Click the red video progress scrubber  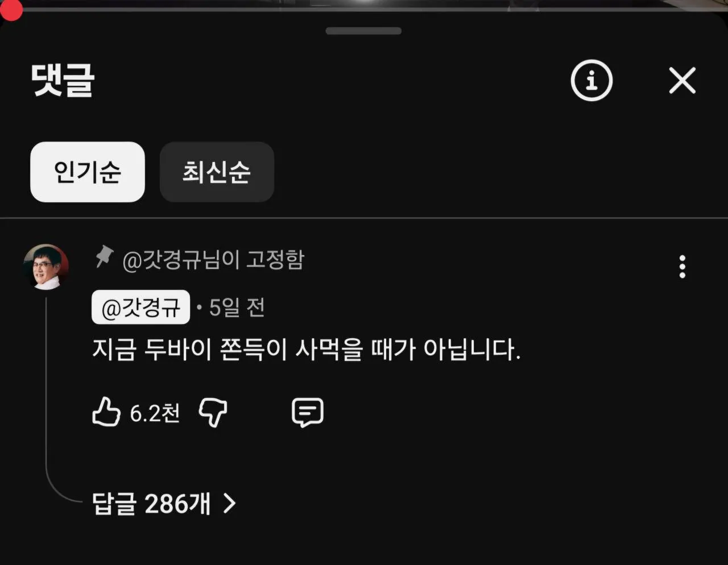(10, 10)
